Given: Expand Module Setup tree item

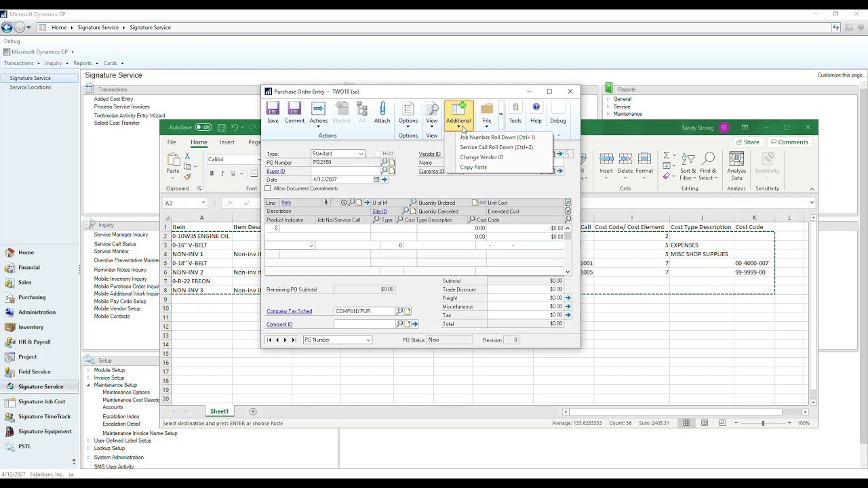Looking at the screenshot, I should pyautogui.click(x=89, y=370).
